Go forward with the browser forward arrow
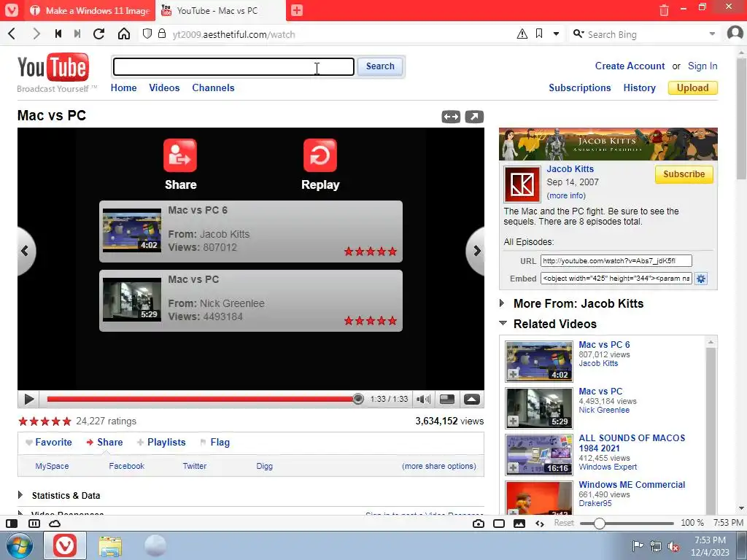747x560 pixels. (36, 34)
